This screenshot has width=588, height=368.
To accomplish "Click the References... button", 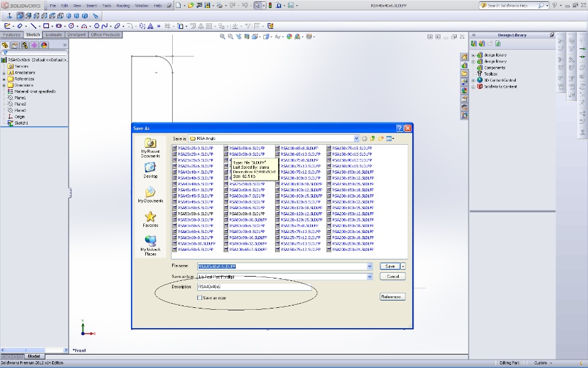I will tap(393, 297).
